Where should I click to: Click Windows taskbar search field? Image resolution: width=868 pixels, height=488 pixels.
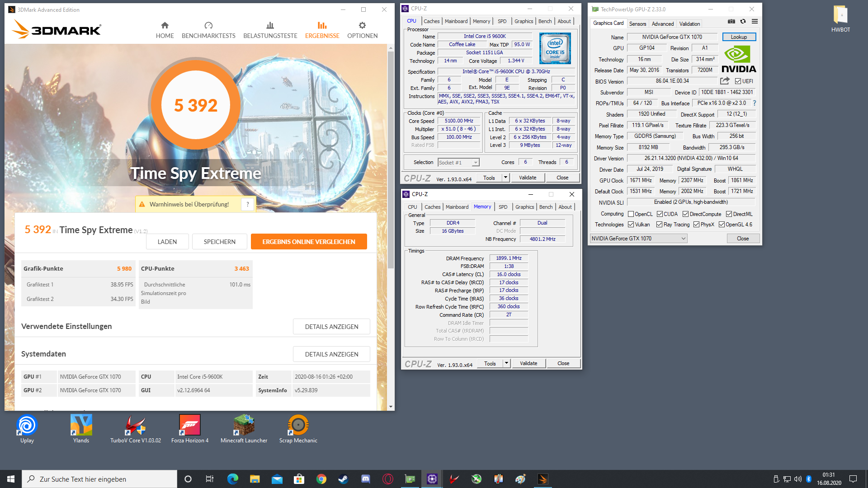(99, 479)
